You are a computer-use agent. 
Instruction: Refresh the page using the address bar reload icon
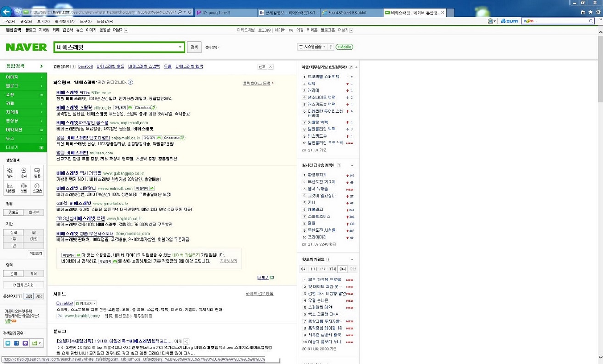click(x=190, y=12)
